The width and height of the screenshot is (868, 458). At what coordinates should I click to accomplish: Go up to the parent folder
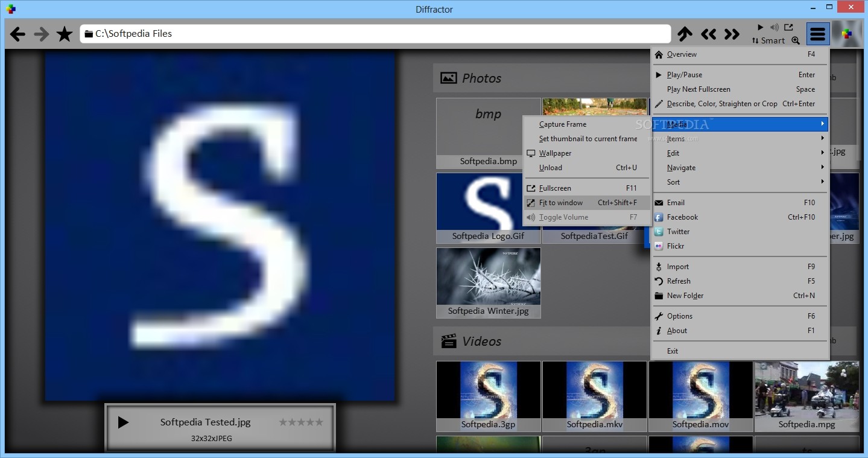(685, 34)
